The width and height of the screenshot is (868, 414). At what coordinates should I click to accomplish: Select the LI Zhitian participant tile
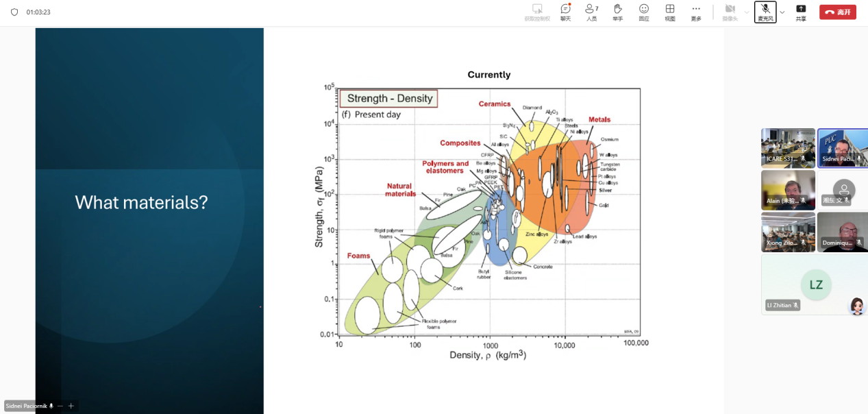coord(815,284)
